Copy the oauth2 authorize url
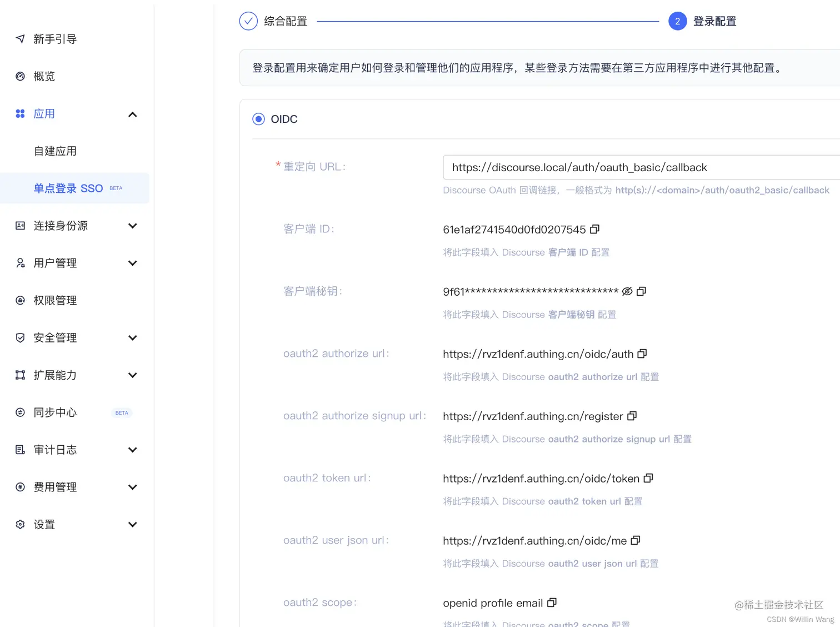The width and height of the screenshot is (840, 627). [x=642, y=354]
